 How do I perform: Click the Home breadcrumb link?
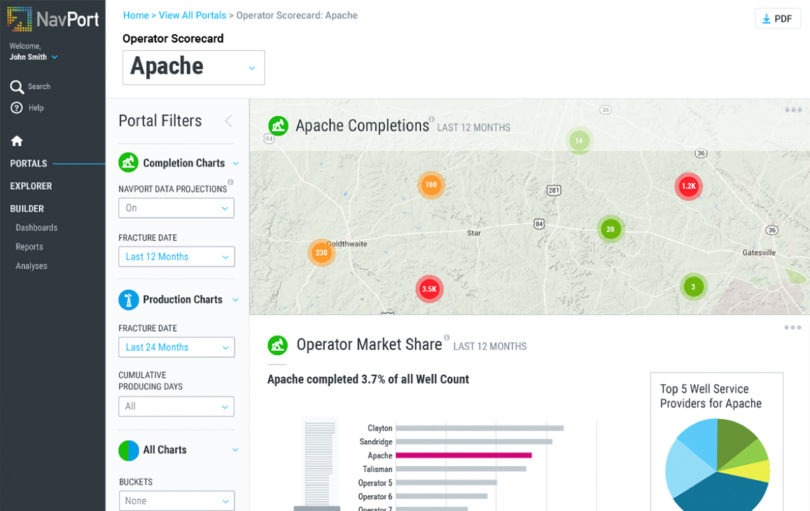[136, 16]
